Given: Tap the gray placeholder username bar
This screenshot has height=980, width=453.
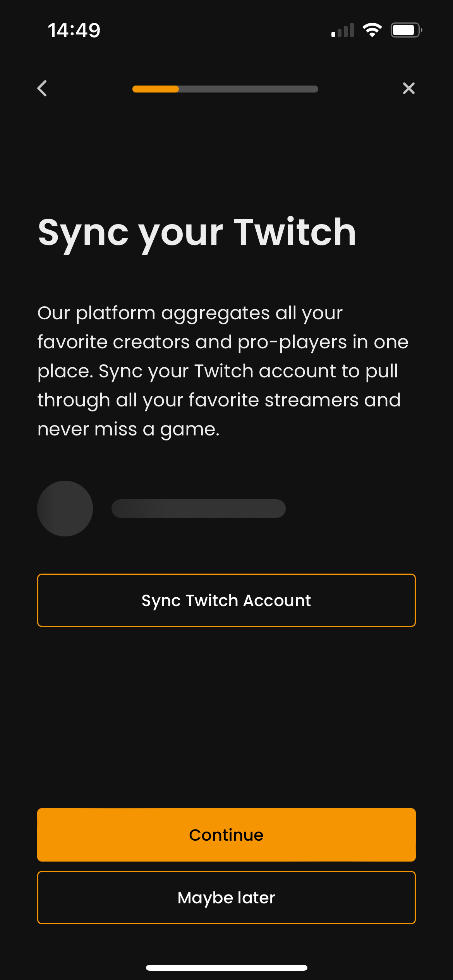Looking at the screenshot, I should (199, 509).
